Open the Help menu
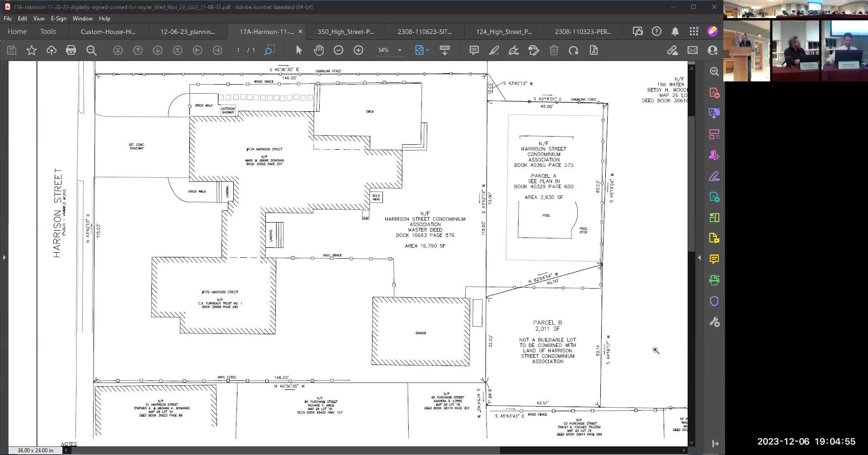Viewport: 868px width, 455px height. tap(104, 19)
